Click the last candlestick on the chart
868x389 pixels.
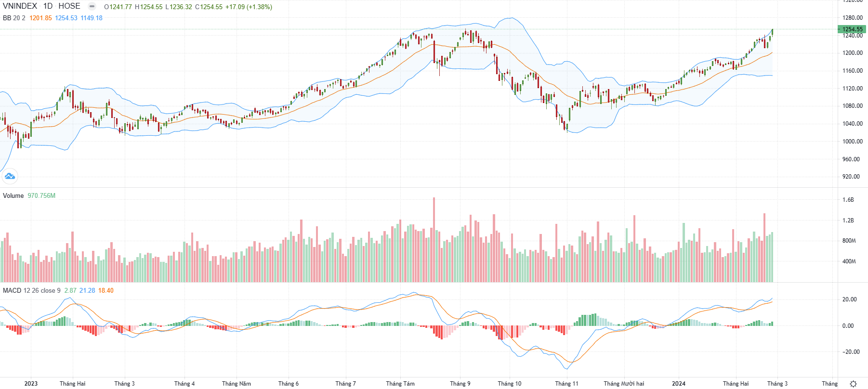click(x=772, y=33)
